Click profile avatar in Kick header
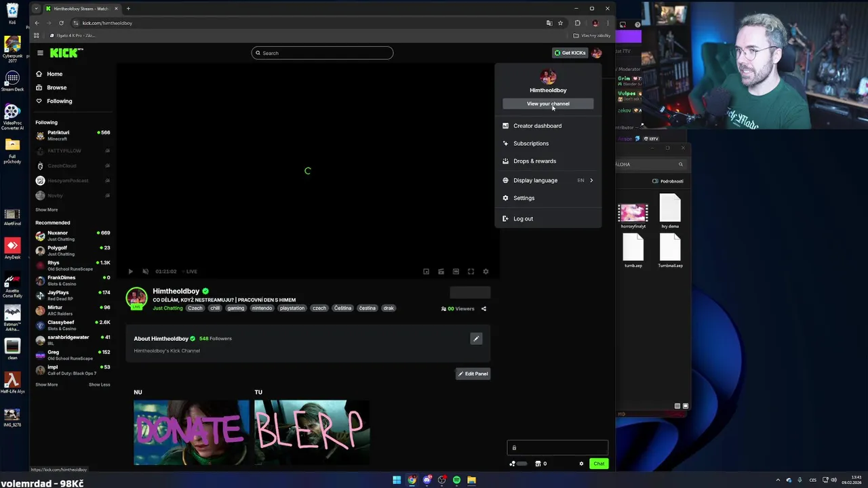868x488 pixels. point(596,53)
